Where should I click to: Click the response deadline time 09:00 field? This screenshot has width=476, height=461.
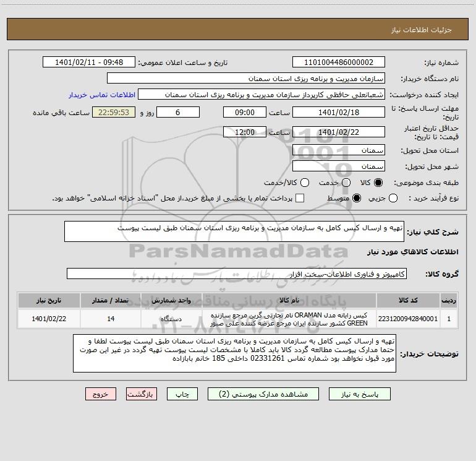coord(245,112)
